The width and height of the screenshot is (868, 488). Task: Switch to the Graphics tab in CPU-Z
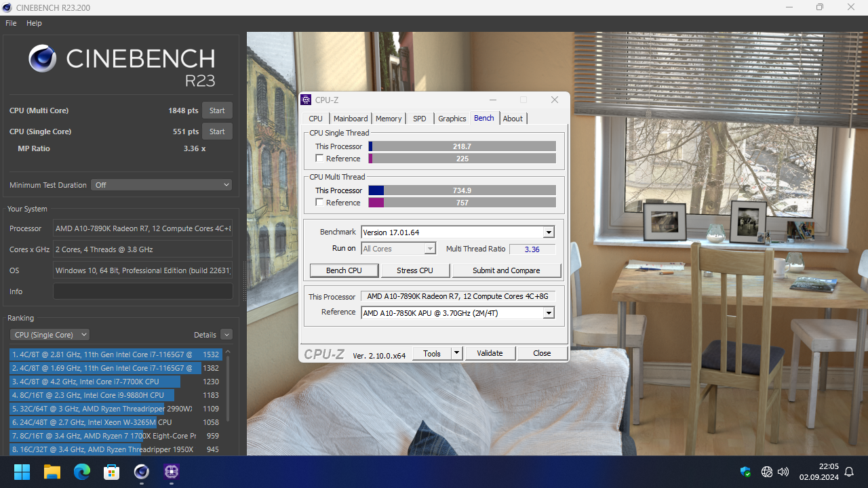pos(452,118)
